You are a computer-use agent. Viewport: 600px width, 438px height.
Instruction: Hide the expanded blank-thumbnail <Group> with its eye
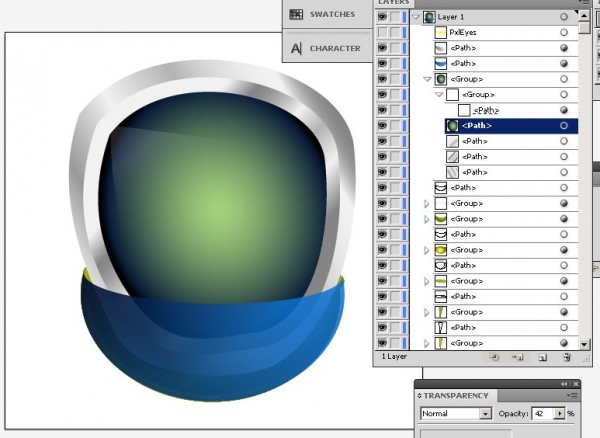click(x=382, y=94)
